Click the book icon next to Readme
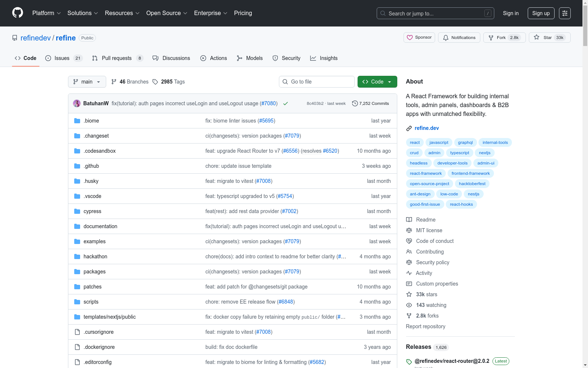Viewport: 588px width, 368px height. [409, 220]
